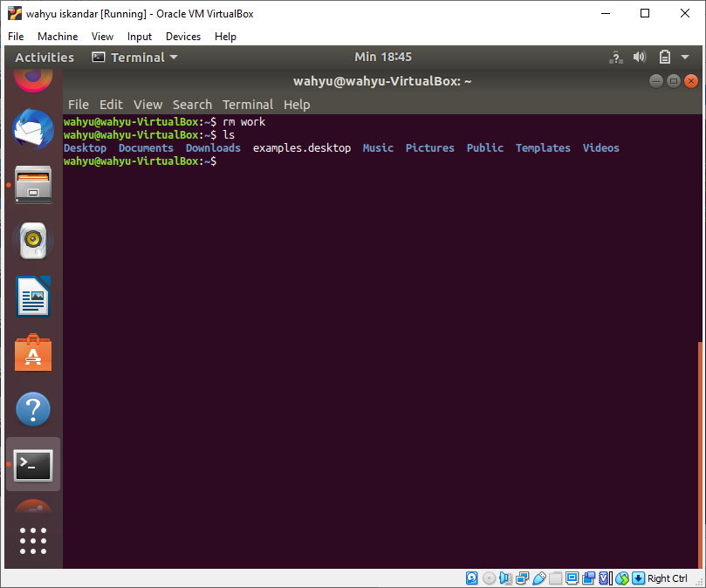Open VirtualBox Help menu
This screenshot has height=588, width=706.
point(225,37)
